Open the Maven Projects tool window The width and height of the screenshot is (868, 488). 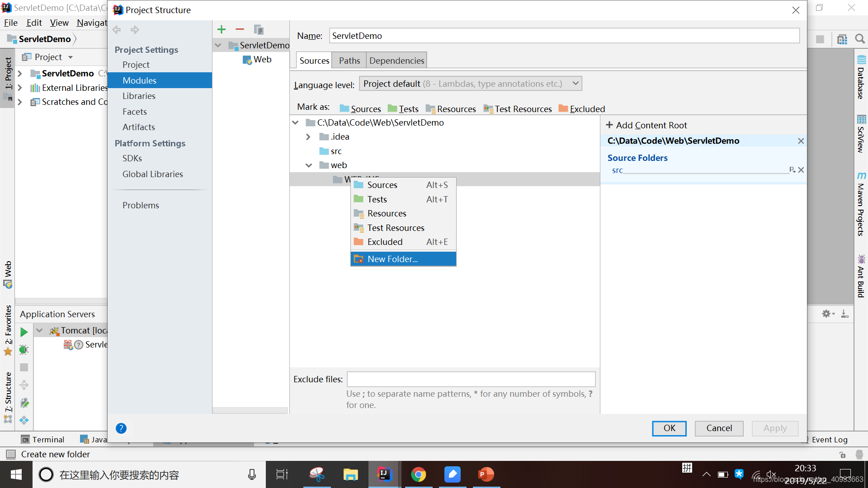861,204
